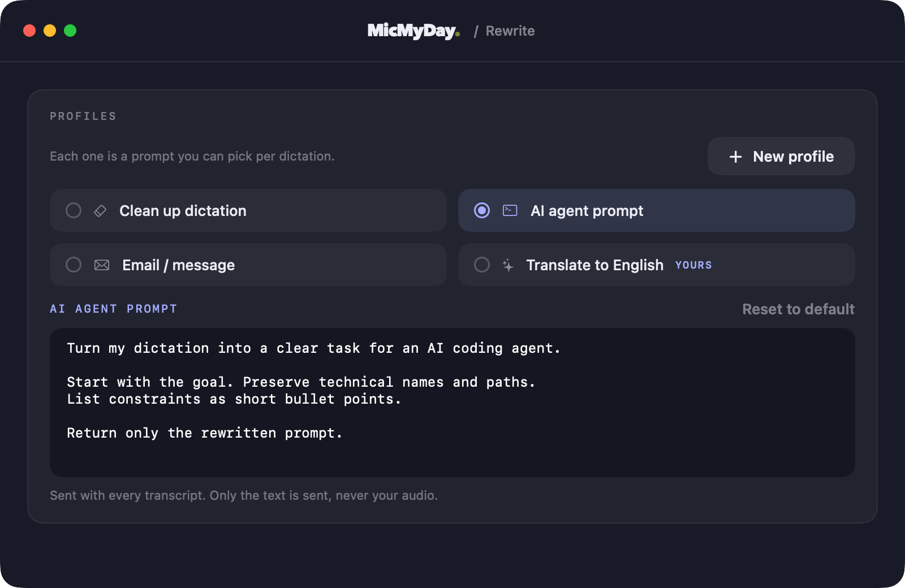This screenshot has height=588, width=905.
Task: Choose the Email / message radio button
Action: coord(74,265)
